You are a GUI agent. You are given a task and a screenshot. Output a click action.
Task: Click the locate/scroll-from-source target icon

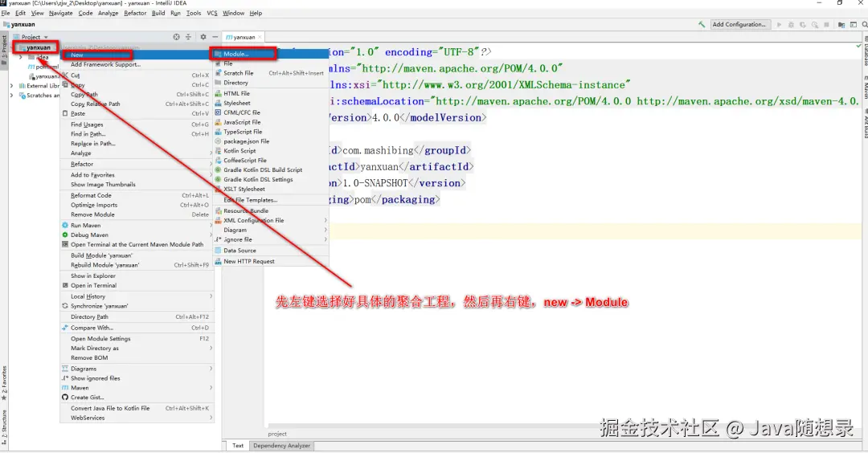click(176, 37)
